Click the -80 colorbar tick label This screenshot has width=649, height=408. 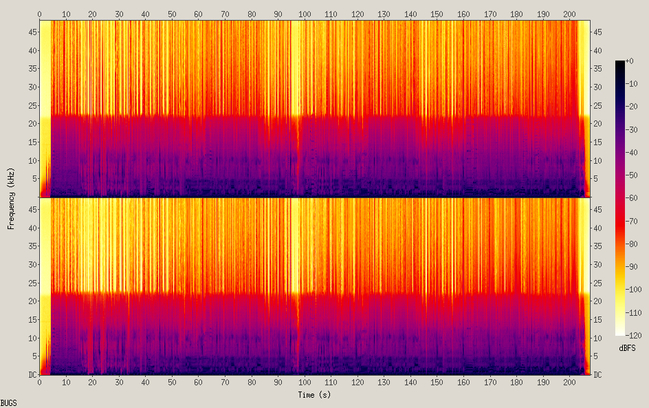pyautogui.click(x=632, y=244)
